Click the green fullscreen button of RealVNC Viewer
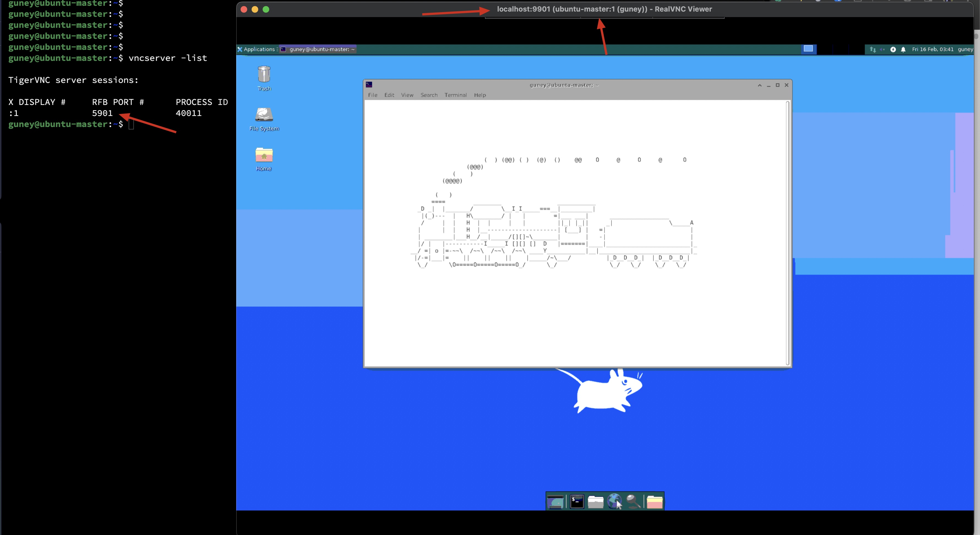Image resolution: width=980 pixels, height=535 pixels. 266,9
